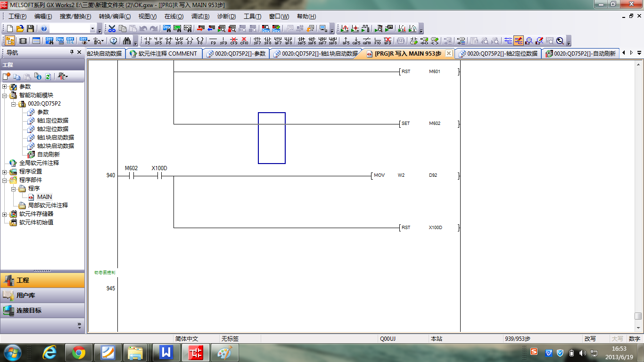Expand the 参数 tree node
This screenshot has width=644, height=362.
pyautogui.click(x=5, y=87)
